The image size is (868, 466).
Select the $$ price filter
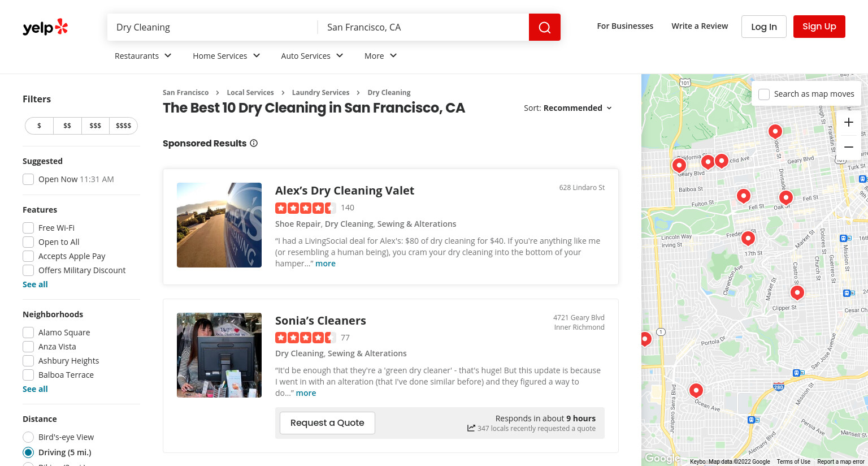point(67,126)
